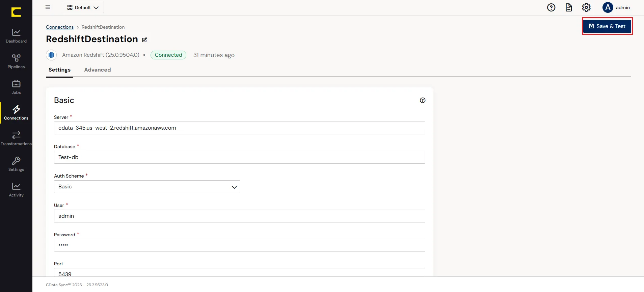The height and width of the screenshot is (292, 644).
Task: Click the Amazon Redshift connector icon
Action: tap(51, 55)
